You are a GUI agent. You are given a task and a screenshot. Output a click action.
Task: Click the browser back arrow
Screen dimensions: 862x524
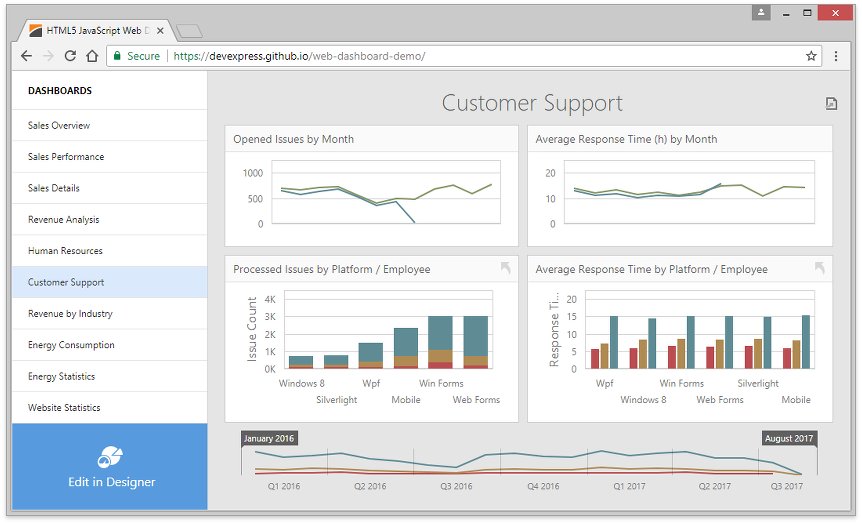pos(26,56)
